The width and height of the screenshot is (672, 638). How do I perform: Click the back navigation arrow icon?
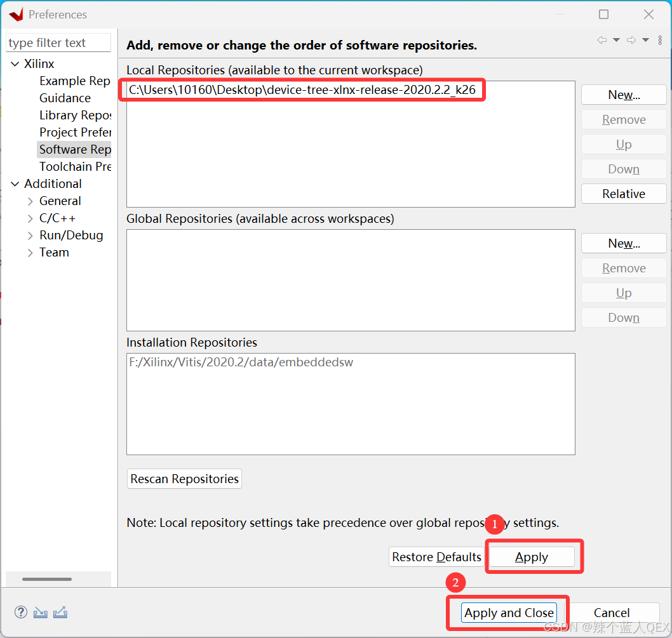(602, 40)
